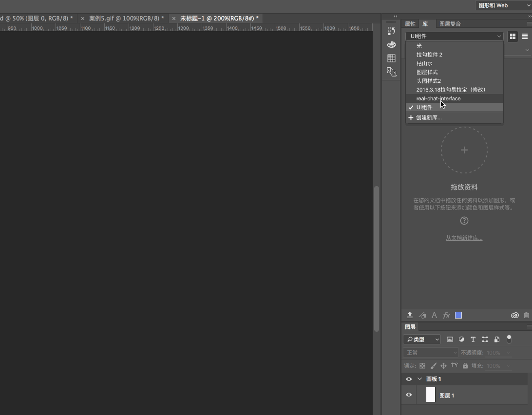
Task: Open the Color palette panel icon
Action: [x=391, y=44]
